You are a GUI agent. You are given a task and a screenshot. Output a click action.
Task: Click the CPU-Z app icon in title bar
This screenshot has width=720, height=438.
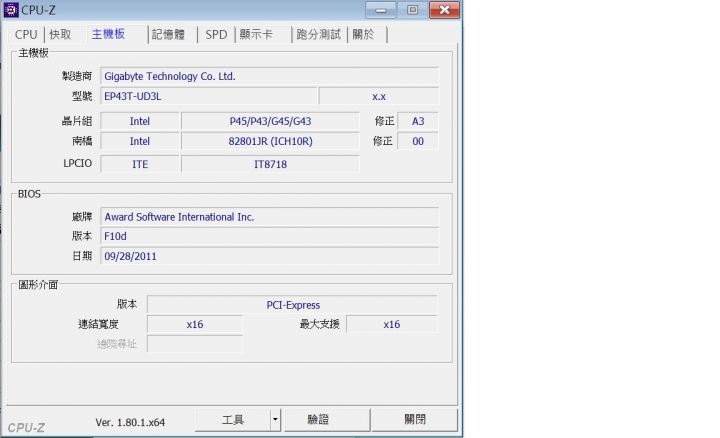click(11, 10)
